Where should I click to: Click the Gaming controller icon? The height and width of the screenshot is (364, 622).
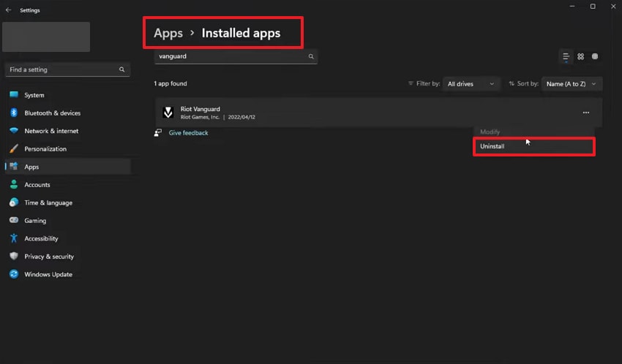click(14, 220)
